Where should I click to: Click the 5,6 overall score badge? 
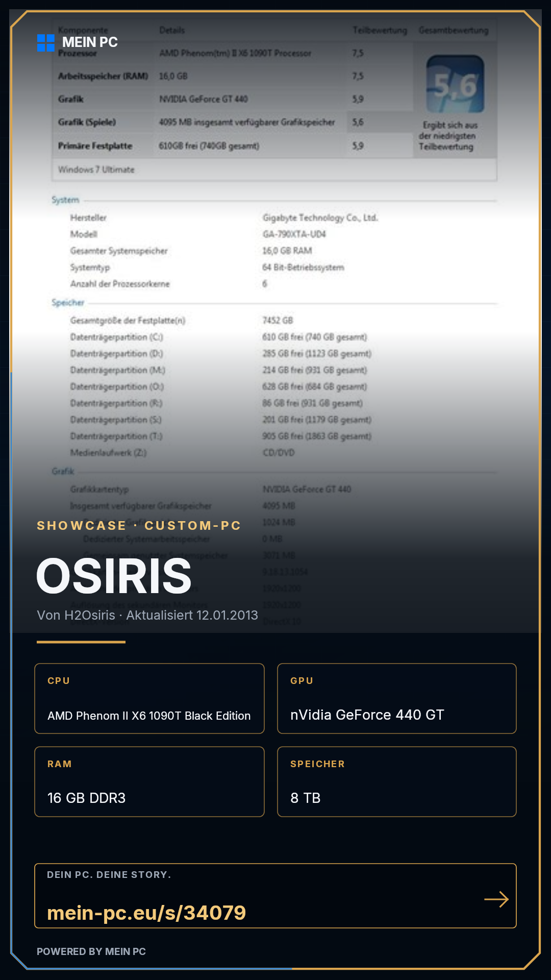tap(455, 84)
